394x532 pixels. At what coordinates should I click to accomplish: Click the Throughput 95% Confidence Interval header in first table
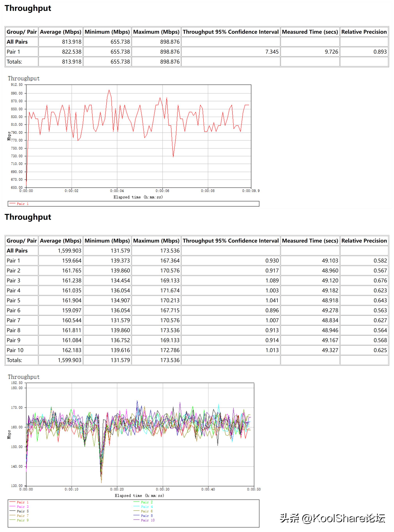(x=230, y=32)
